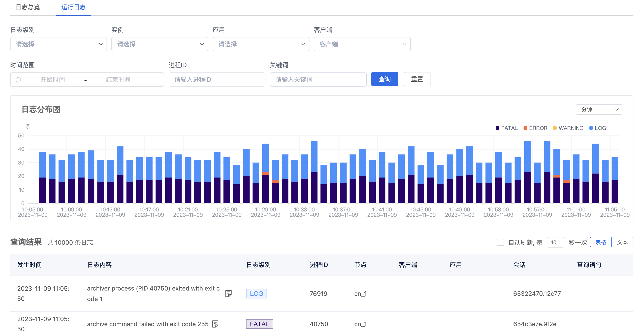Expand the 实例 select box
644x335 pixels.
click(160, 44)
